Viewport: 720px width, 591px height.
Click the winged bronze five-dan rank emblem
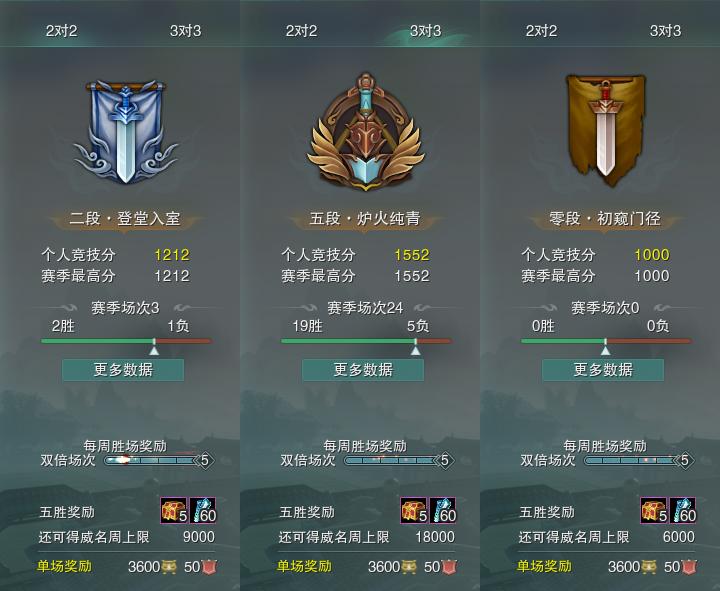(366, 131)
